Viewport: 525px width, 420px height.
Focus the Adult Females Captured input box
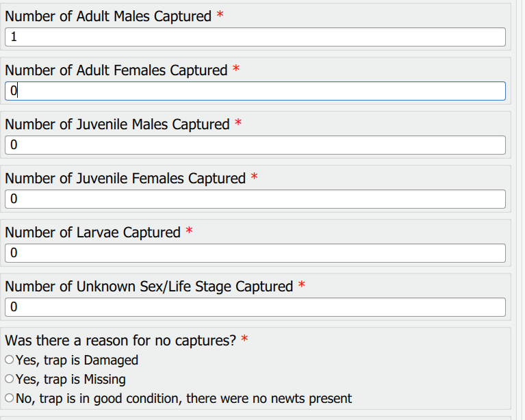[x=255, y=91]
